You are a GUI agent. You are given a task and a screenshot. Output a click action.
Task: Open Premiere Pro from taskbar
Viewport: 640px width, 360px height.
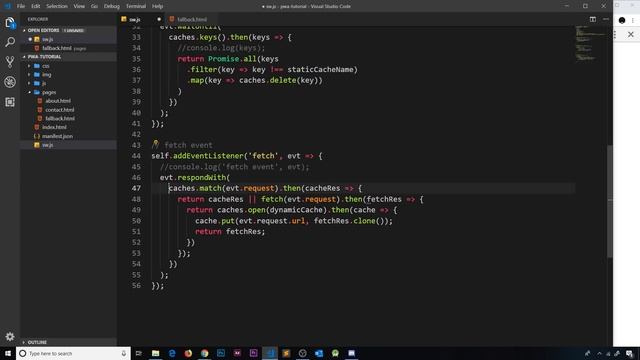point(253,353)
